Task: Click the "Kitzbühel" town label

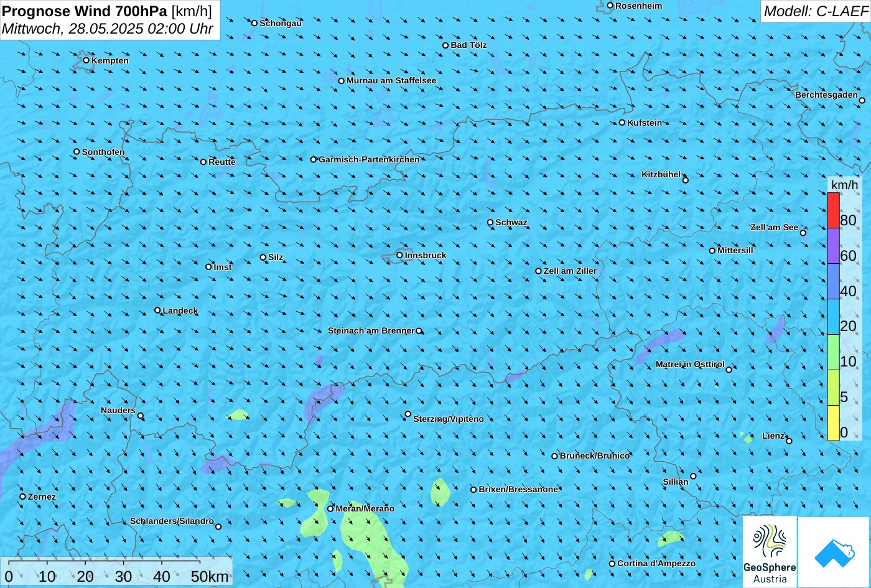Action: tap(661, 174)
